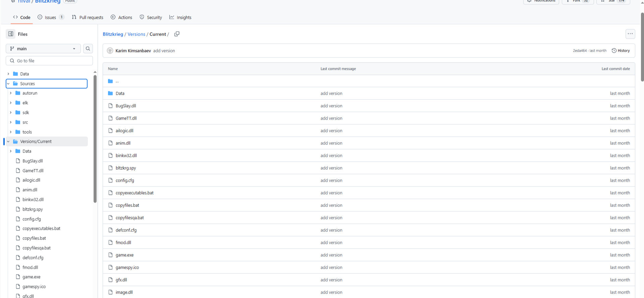The image size is (644, 298).
Task: Click the elk folder icon in tree
Action: coord(18,103)
